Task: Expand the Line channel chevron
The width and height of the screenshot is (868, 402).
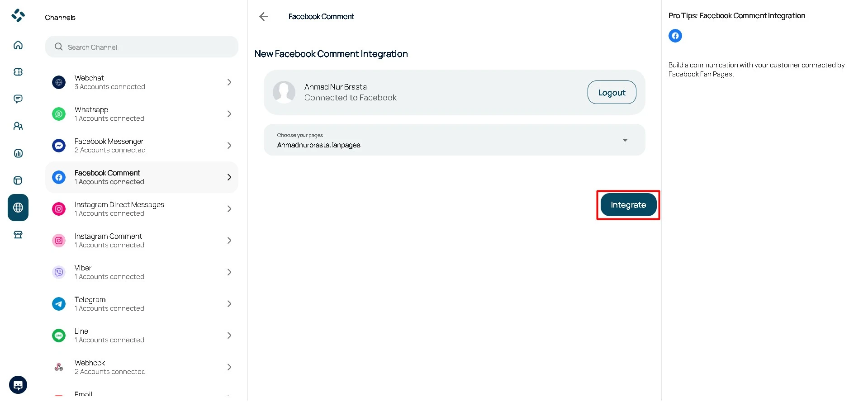Action: [x=229, y=336]
